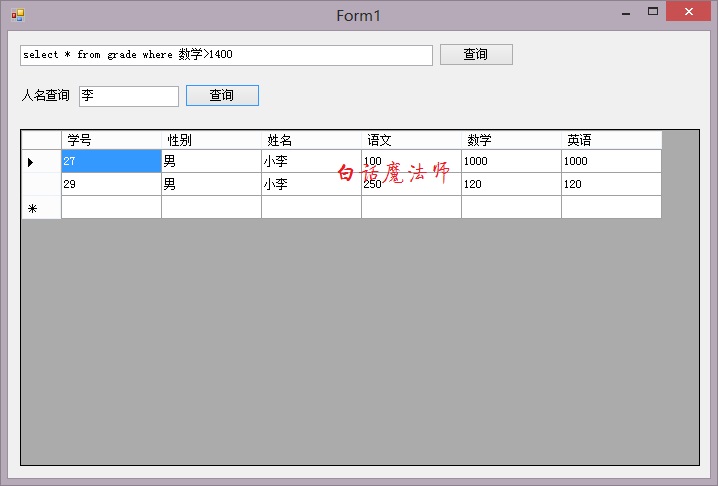Minimize the Form1 window
The width and height of the screenshot is (718, 486).
[625, 13]
